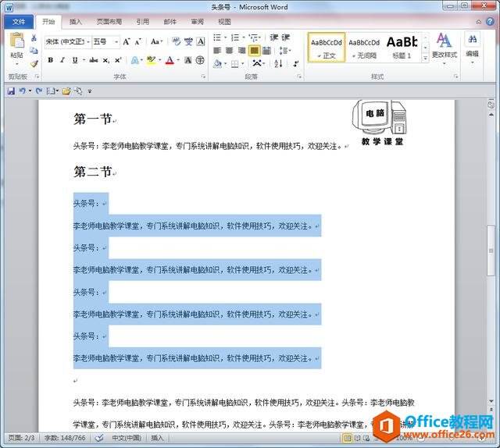
Task: Switch to the 邮件 Mailings tab
Action: coord(170,22)
